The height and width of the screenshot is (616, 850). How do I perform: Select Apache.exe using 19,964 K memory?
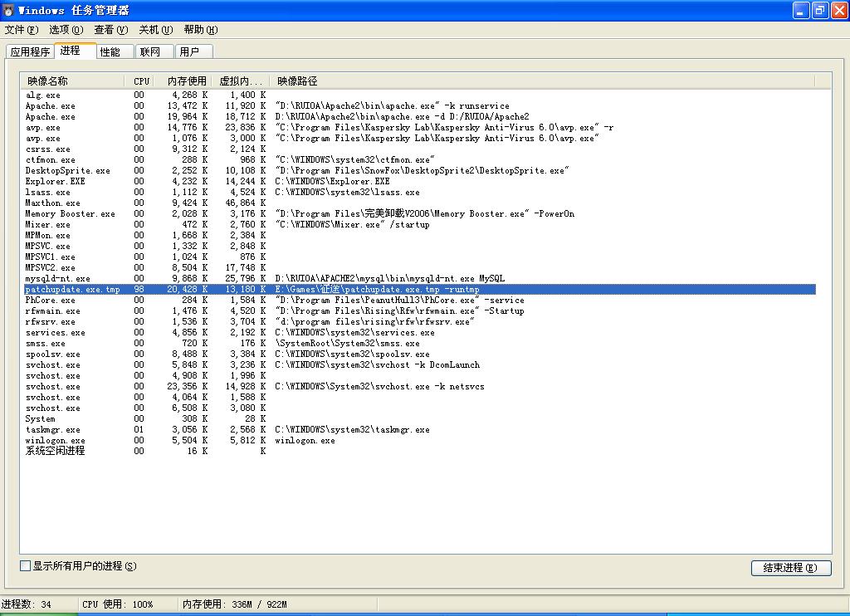pyautogui.click(x=420, y=116)
